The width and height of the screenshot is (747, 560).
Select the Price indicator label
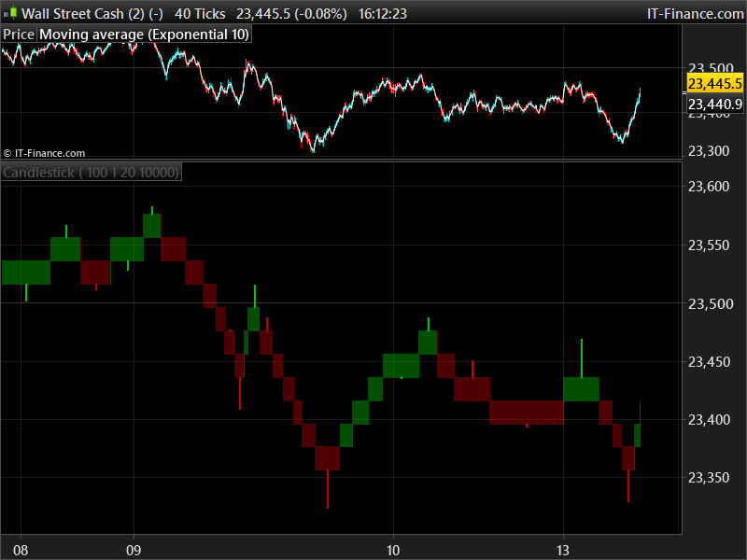click(x=19, y=35)
